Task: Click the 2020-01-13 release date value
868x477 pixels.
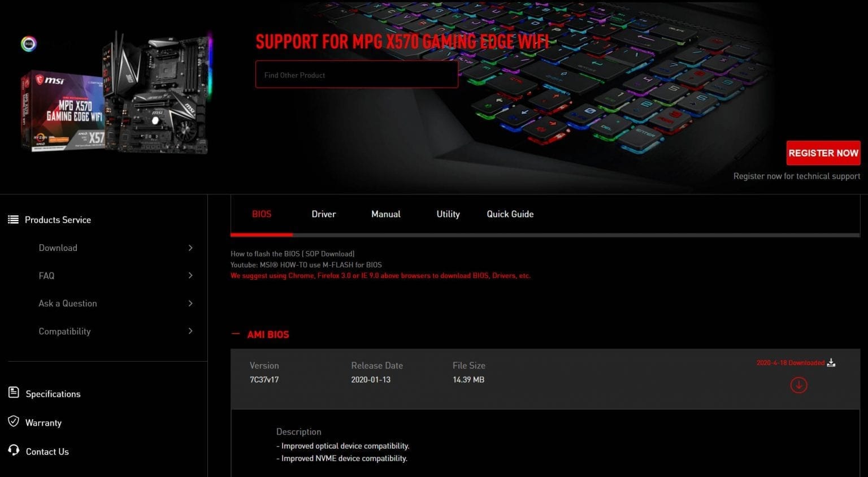Action: tap(371, 380)
